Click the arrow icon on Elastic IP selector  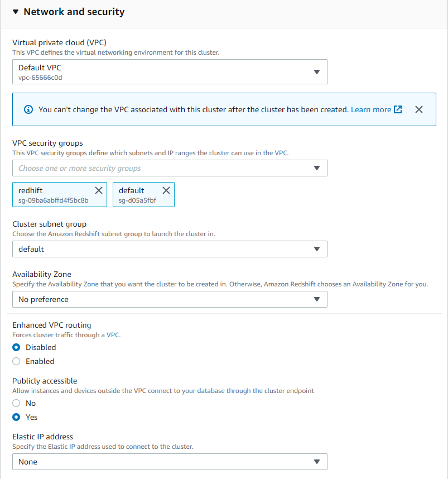pyautogui.click(x=316, y=462)
